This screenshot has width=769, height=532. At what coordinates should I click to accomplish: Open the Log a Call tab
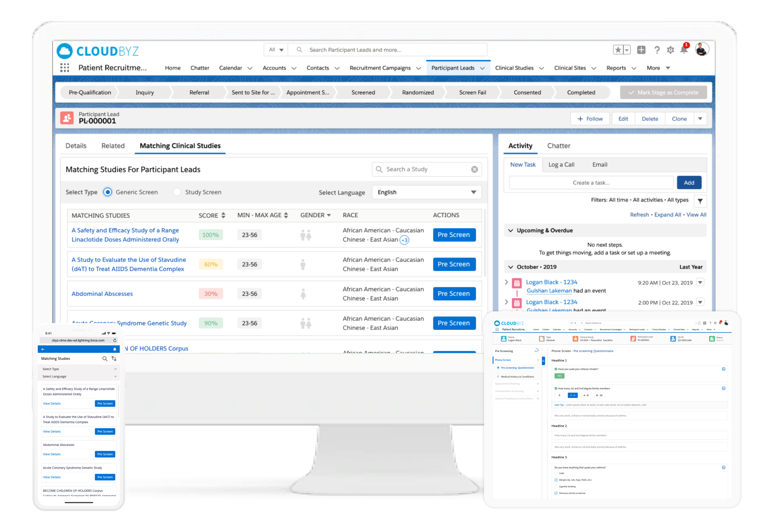click(x=561, y=165)
